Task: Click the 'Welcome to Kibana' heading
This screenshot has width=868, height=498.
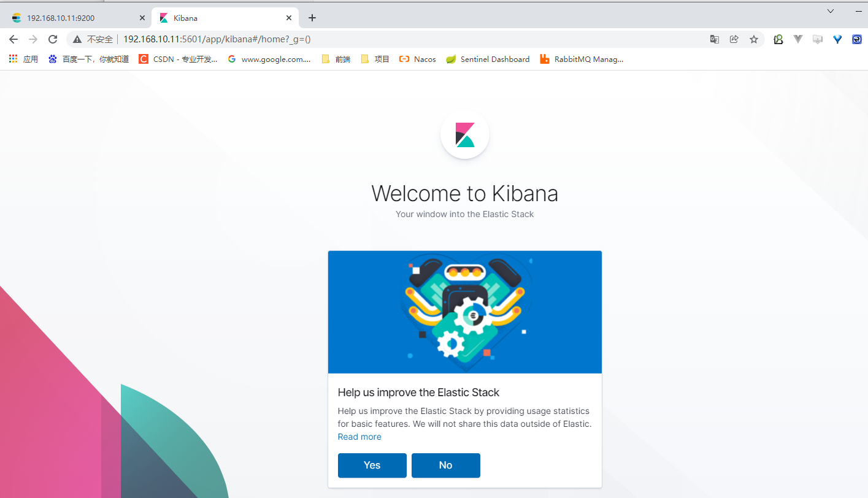Action: click(465, 193)
